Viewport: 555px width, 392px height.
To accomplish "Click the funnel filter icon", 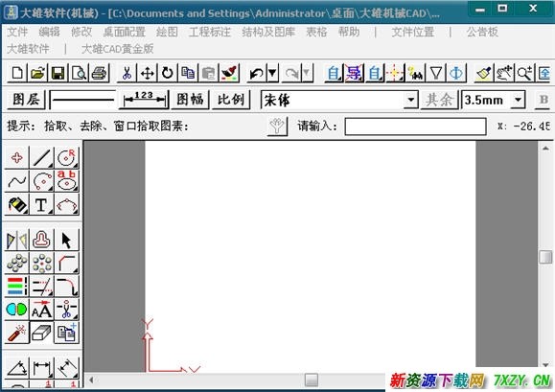I will 436,73.
